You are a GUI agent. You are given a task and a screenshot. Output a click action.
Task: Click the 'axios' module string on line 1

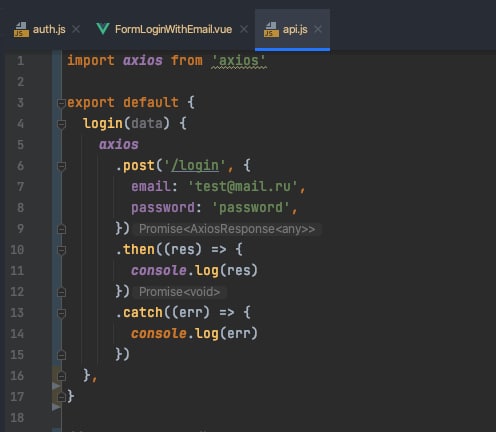click(239, 61)
